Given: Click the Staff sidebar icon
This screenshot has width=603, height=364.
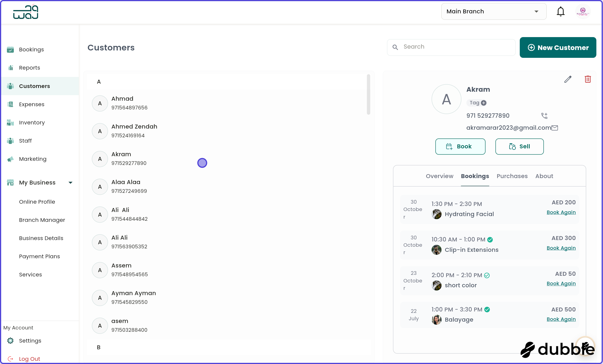Looking at the screenshot, I should pos(10,141).
